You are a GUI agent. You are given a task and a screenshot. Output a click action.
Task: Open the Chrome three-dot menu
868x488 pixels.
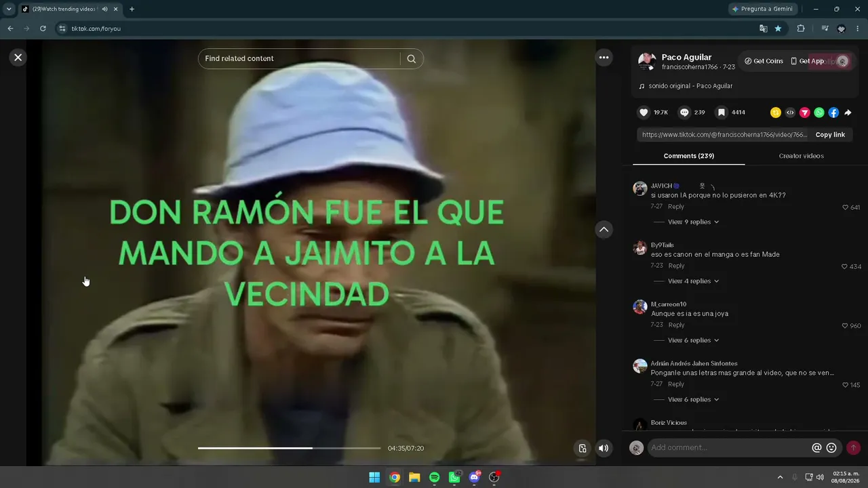click(x=858, y=28)
